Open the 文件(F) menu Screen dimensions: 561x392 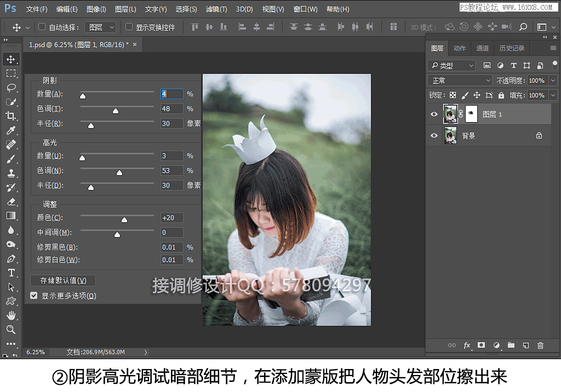click(x=37, y=9)
